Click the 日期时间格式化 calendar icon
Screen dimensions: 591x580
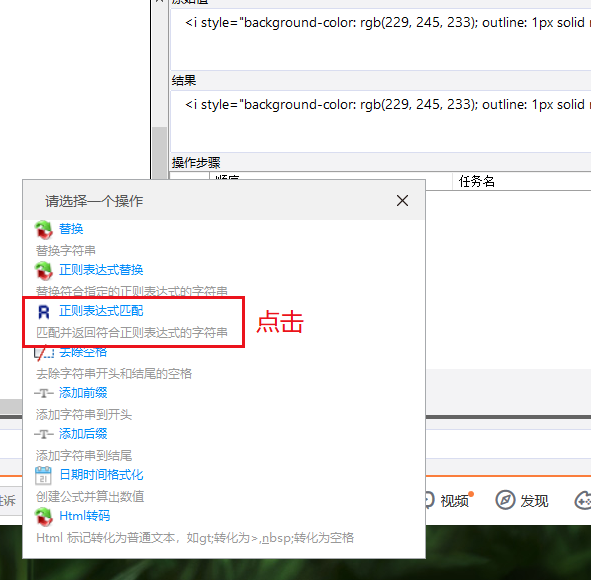pyautogui.click(x=43, y=475)
